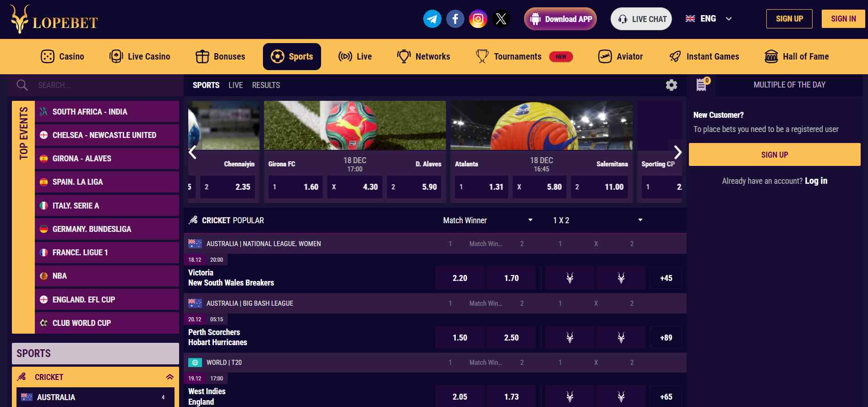Show next featured matches with right arrow
868x407 pixels.
pyautogui.click(x=677, y=152)
